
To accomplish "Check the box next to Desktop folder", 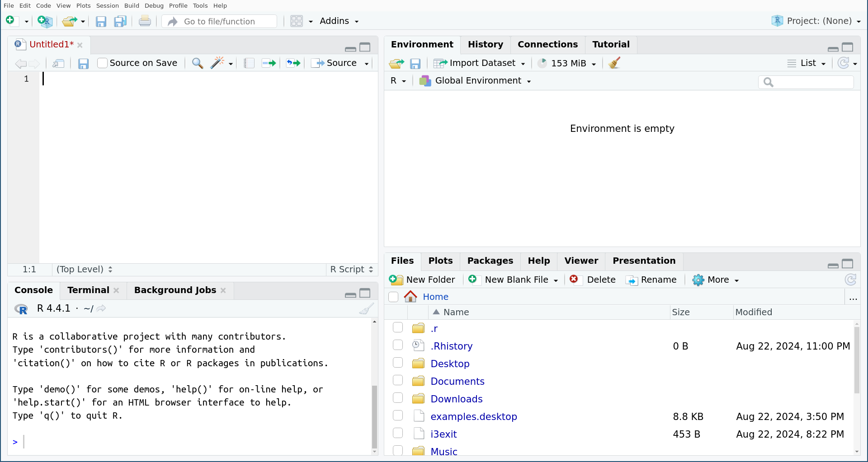I will point(398,363).
